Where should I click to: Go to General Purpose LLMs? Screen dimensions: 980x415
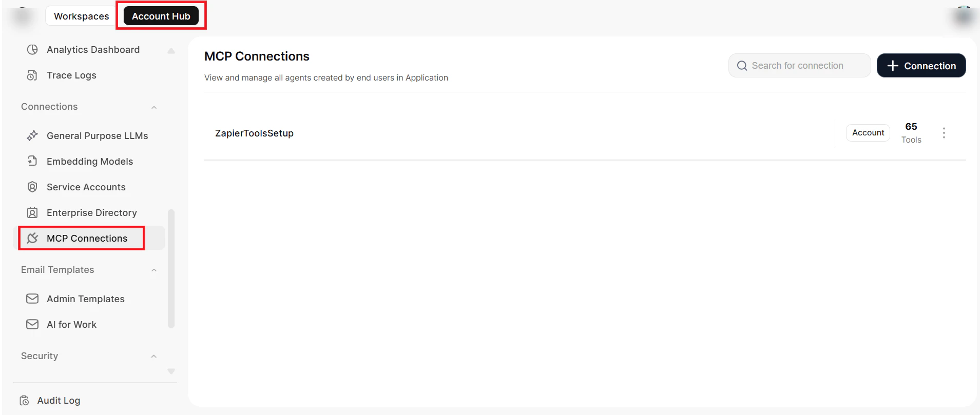(x=97, y=135)
